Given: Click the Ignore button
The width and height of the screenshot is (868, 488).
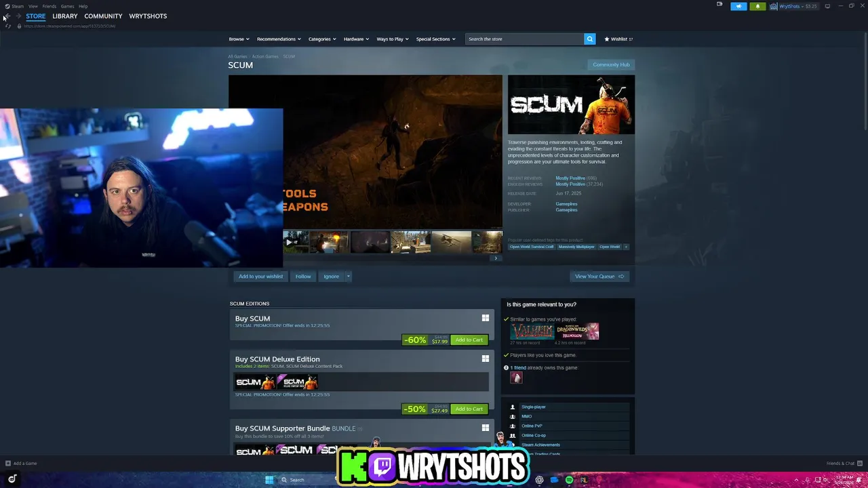Looking at the screenshot, I should coord(331,276).
